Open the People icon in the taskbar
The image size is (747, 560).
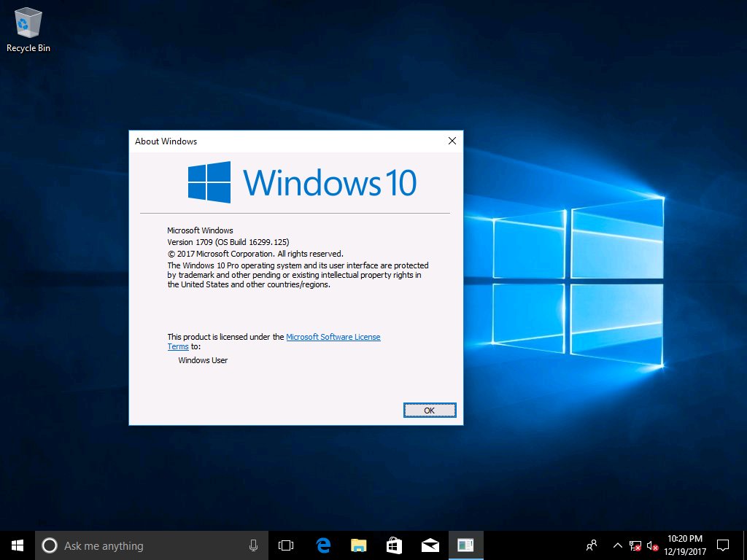pos(592,545)
